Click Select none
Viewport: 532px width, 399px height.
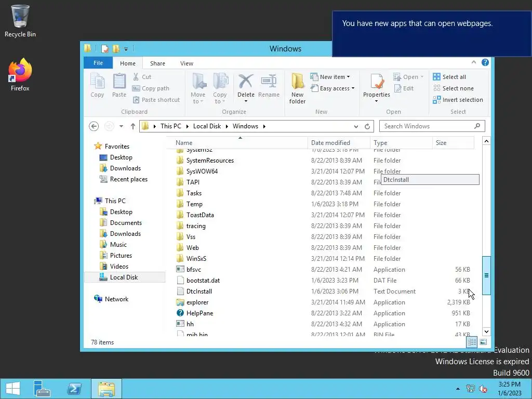pyautogui.click(x=453, y=88)
